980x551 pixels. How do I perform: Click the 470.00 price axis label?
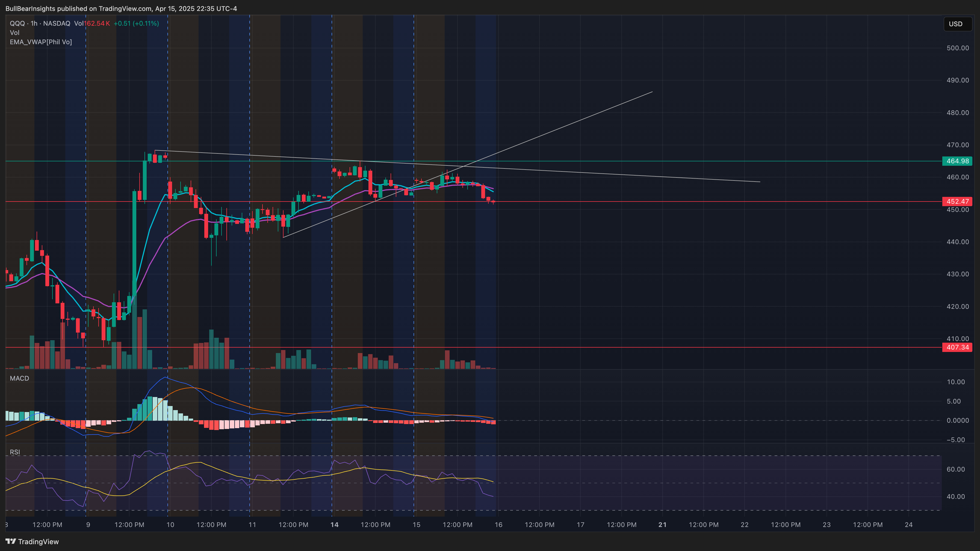coord(958,145)
